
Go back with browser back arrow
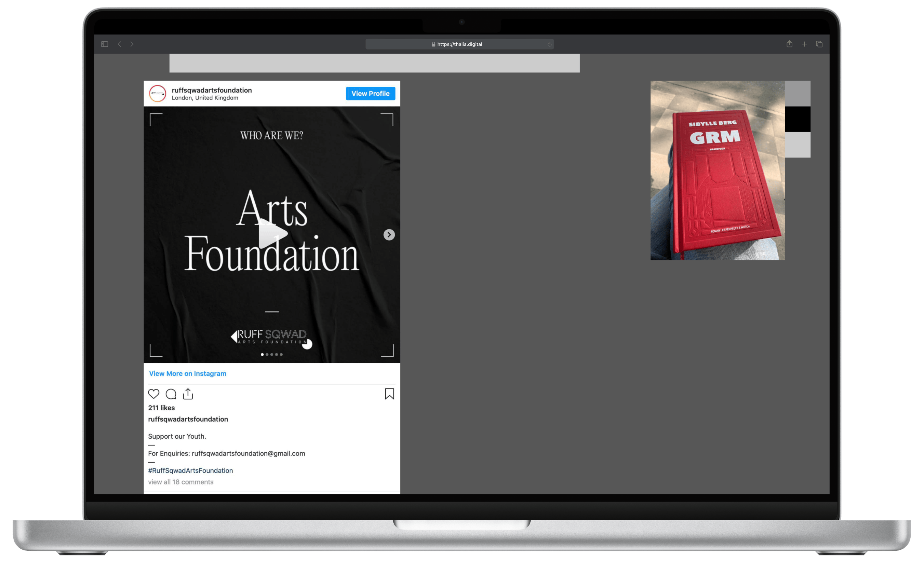coord(120,44)
